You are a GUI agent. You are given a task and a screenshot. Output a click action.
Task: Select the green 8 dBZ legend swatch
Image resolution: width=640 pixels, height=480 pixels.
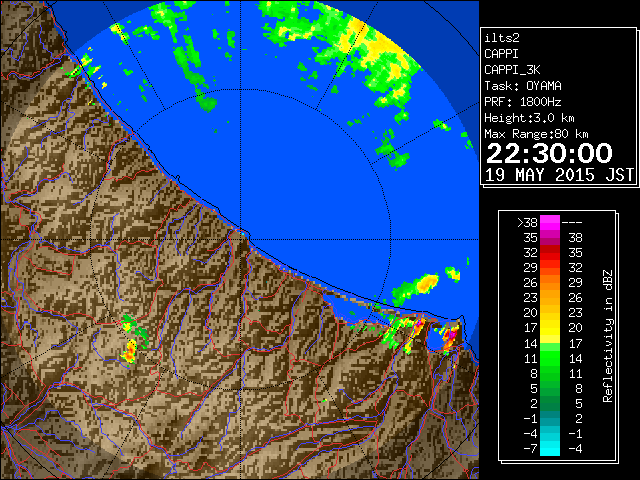[x=550, y=373]
